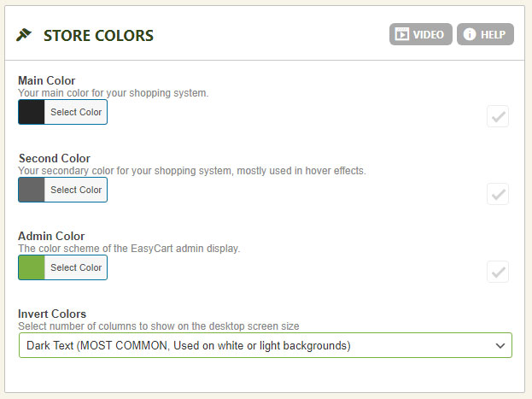The width and height of the screenshot is (532, 399).
Task: Click the gray Second Color swatch
Action: click(32, 190)
